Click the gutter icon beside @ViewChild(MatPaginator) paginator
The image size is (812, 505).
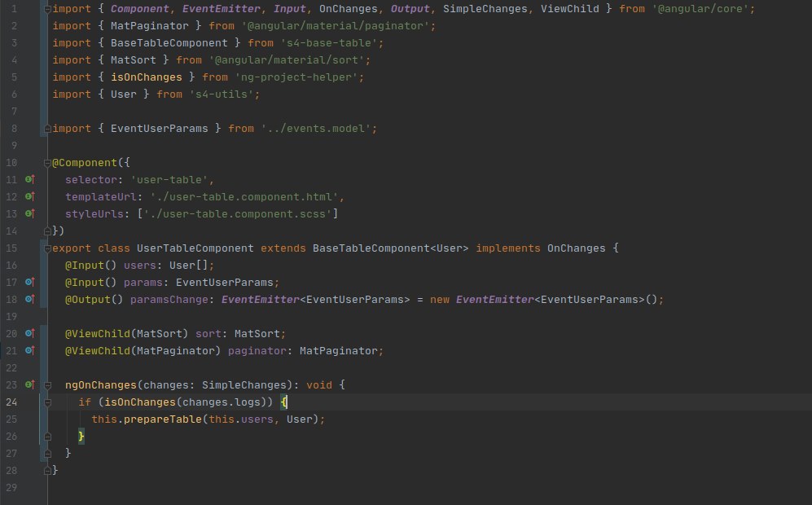pos(30,351)
